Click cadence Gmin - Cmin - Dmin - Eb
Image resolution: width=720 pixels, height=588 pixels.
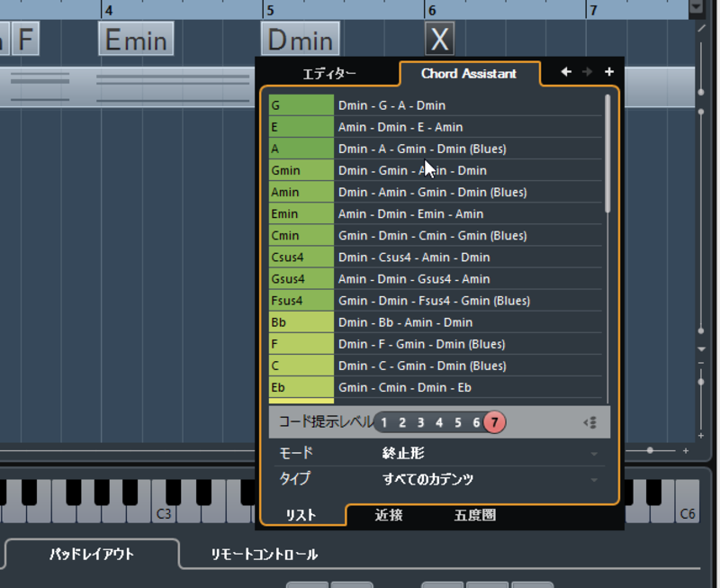pyautogui.click(x=405, y=387)
